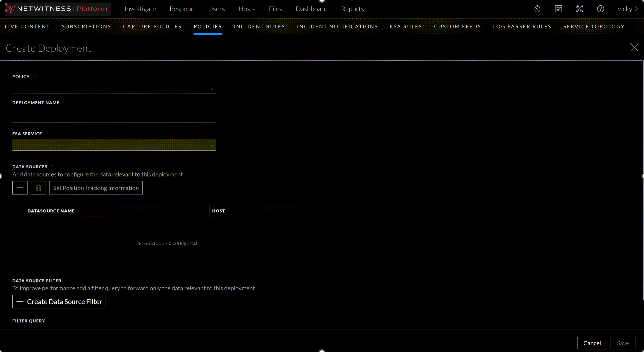The width and height of the screenshot is (644, 352).
Task: Click the delete data source trash icon
Action: tap(38, 188)
